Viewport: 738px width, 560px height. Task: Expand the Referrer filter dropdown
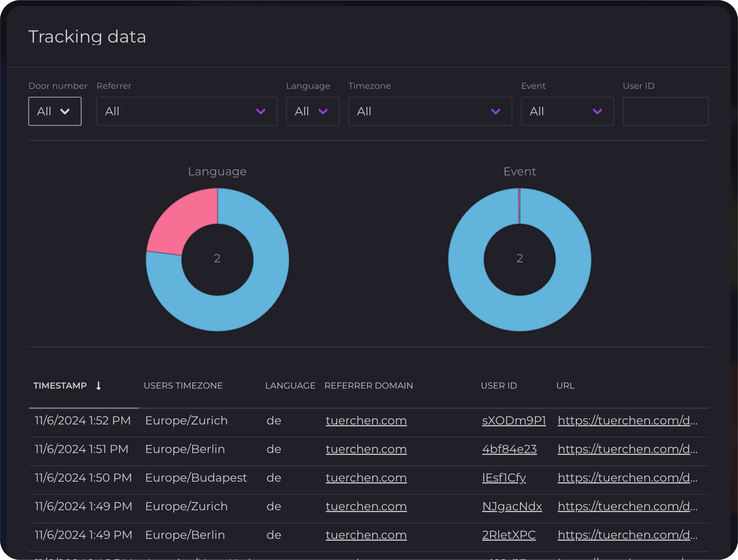186,111
